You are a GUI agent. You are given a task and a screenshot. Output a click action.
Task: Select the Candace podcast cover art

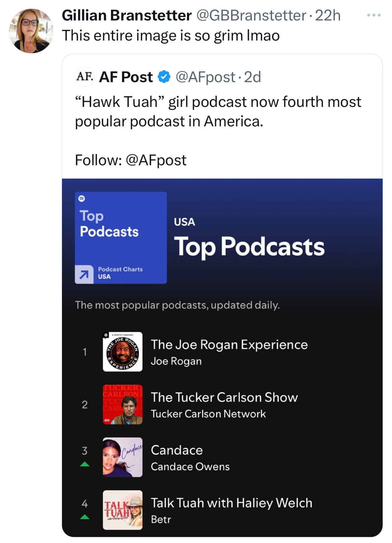pos(123,457)
